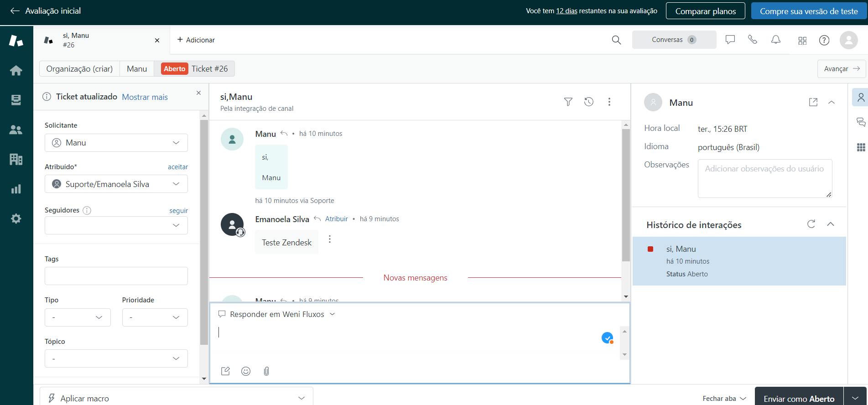Image resolution: width=868 pixels, height=405 pixels.
Task: Open Admin settings gear in sidebar
Action: point(16,219)
